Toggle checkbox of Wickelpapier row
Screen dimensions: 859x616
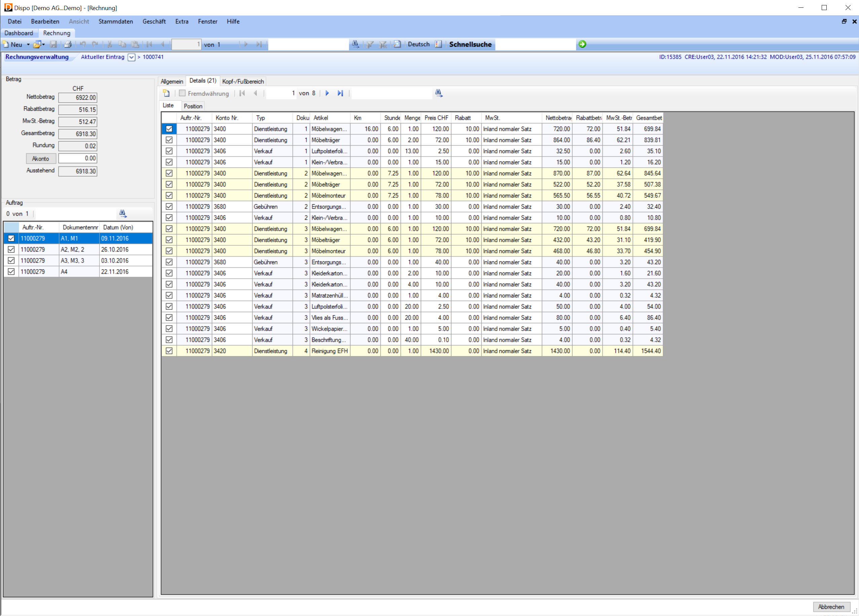[169, 329]
